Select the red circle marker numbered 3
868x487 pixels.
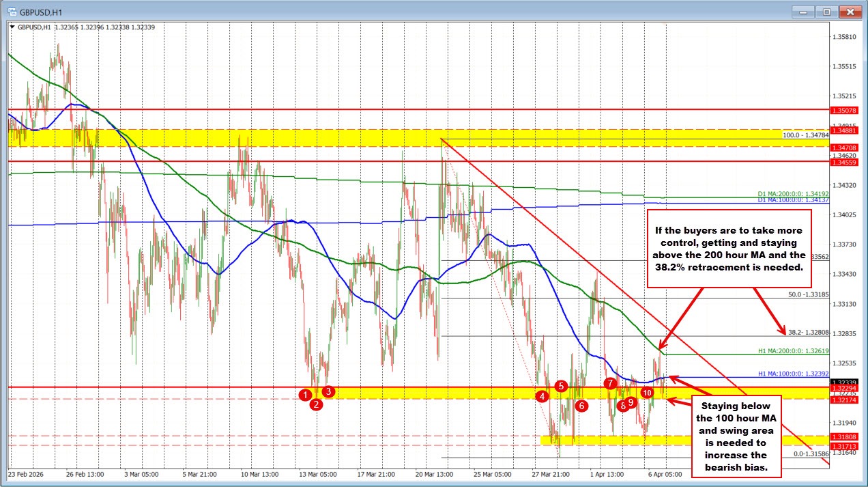tap(328, 391)
